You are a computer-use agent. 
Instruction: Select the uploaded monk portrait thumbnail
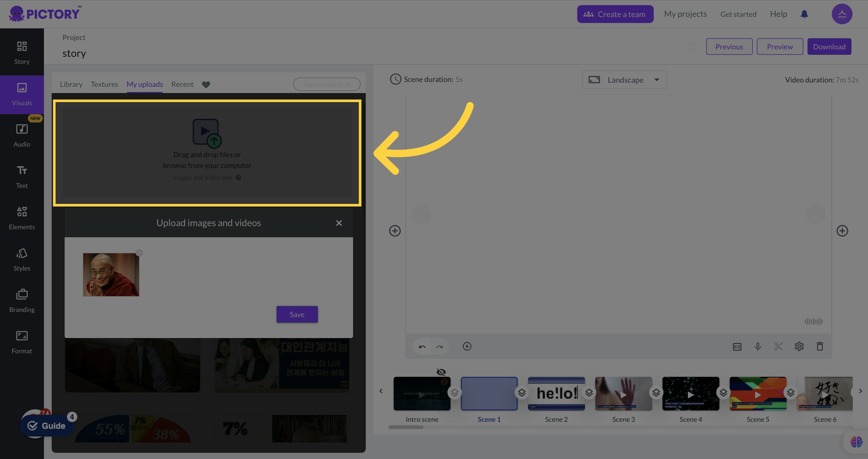(x=111, y=275)
